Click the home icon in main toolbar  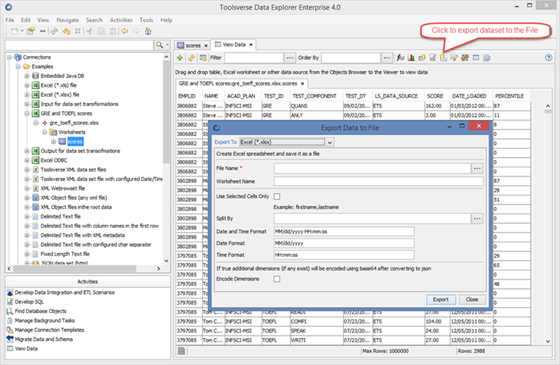(148, 31)
